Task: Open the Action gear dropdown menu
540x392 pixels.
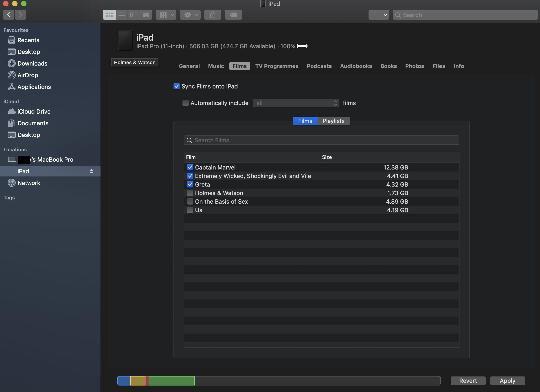Action: (x=190, y=15)
